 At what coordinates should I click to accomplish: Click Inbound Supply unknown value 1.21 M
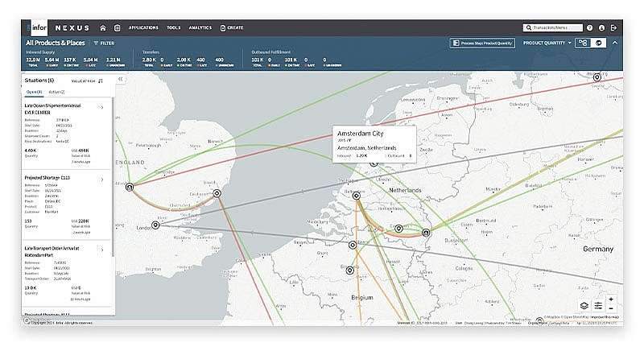[114, 60]
